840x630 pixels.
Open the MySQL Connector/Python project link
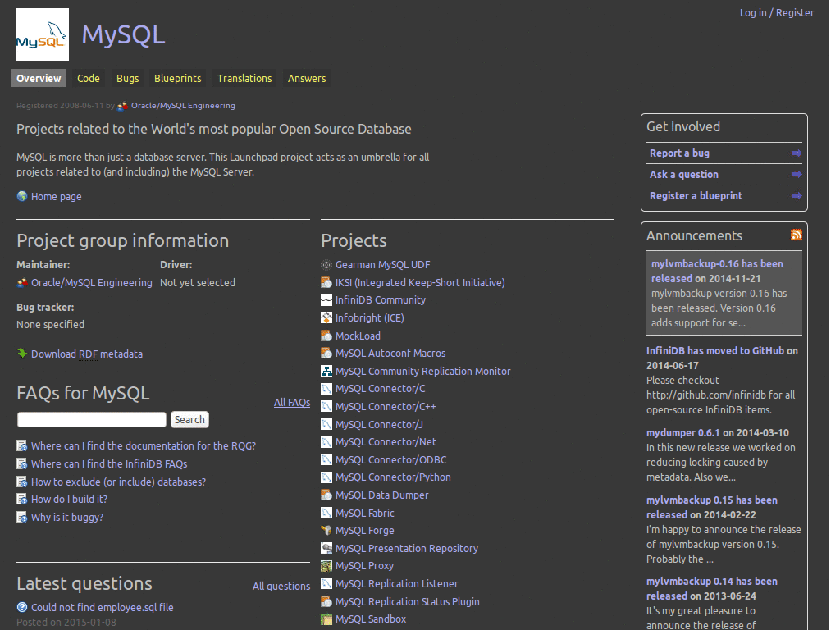tap(393, 477)
